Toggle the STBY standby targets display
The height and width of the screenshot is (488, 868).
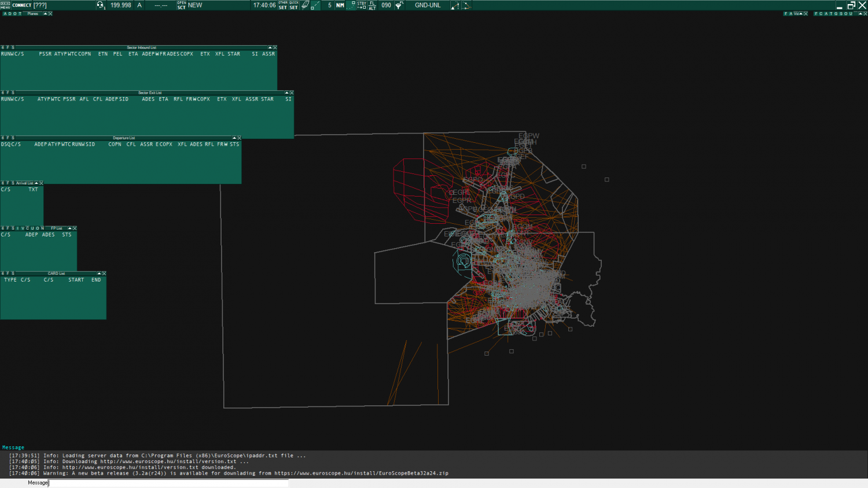(362, 5)
